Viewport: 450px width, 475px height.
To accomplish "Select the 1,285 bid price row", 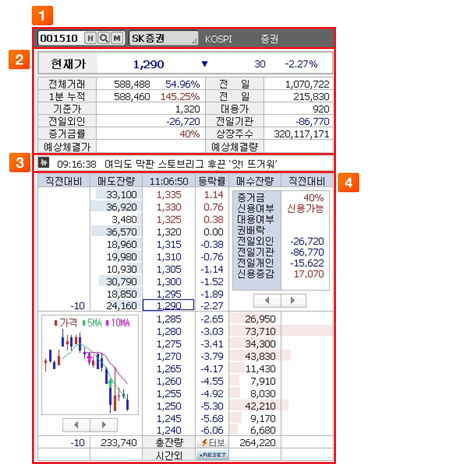I will click(x=169, y=319).
